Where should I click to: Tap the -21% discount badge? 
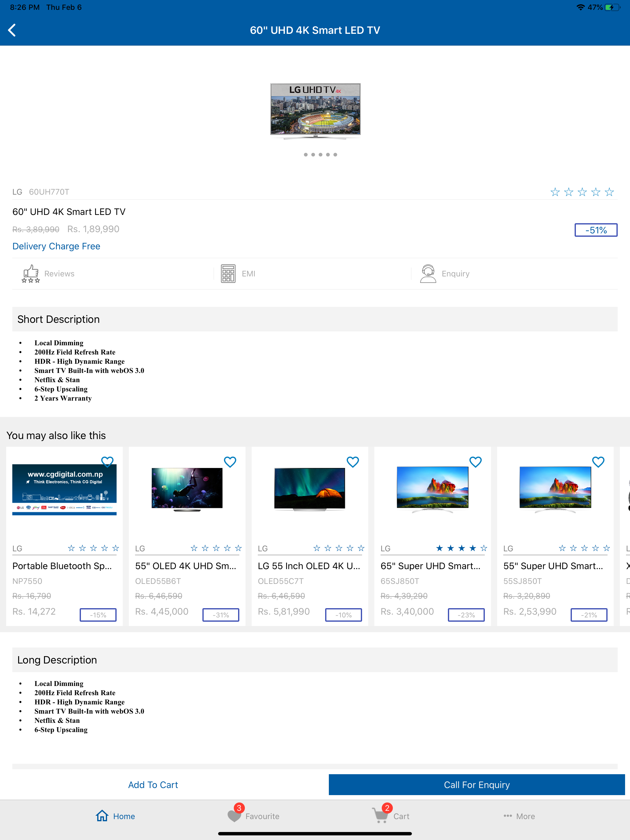589,615
